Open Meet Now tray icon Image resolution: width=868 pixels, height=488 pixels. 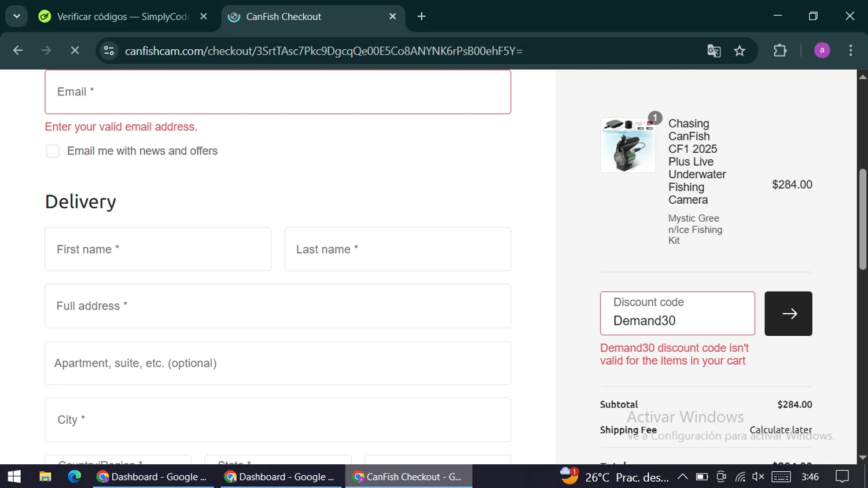[721, 476]
